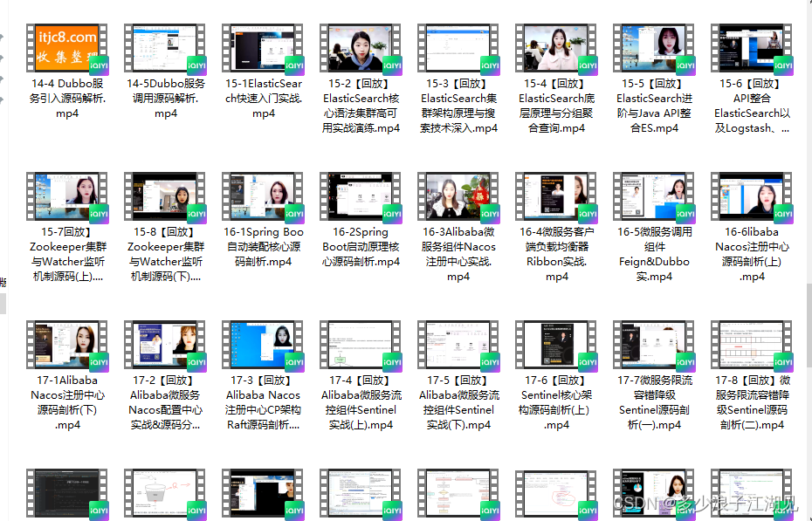Select the 15-3 ElasticSearch集群架构原理 video icon
The width and height of the screenshot is (812, 521).
[458, 48]
